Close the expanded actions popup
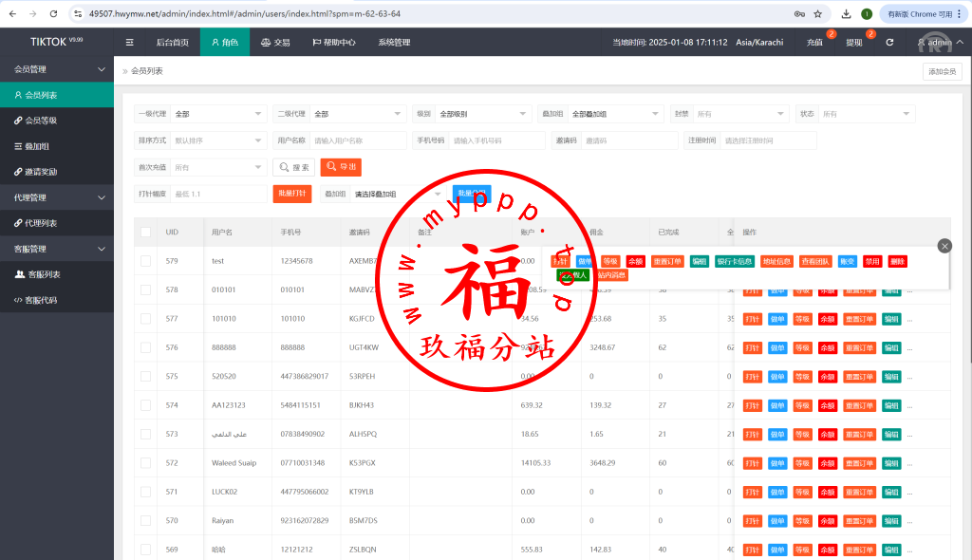Screen dimensions: 972x560 (944, 246)
